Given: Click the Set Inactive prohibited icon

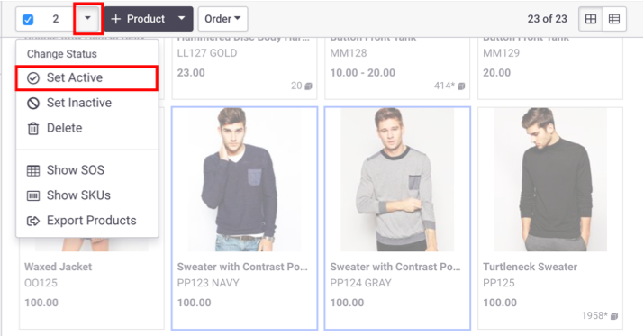Looking at the screenshot, I should coord(32,103).
